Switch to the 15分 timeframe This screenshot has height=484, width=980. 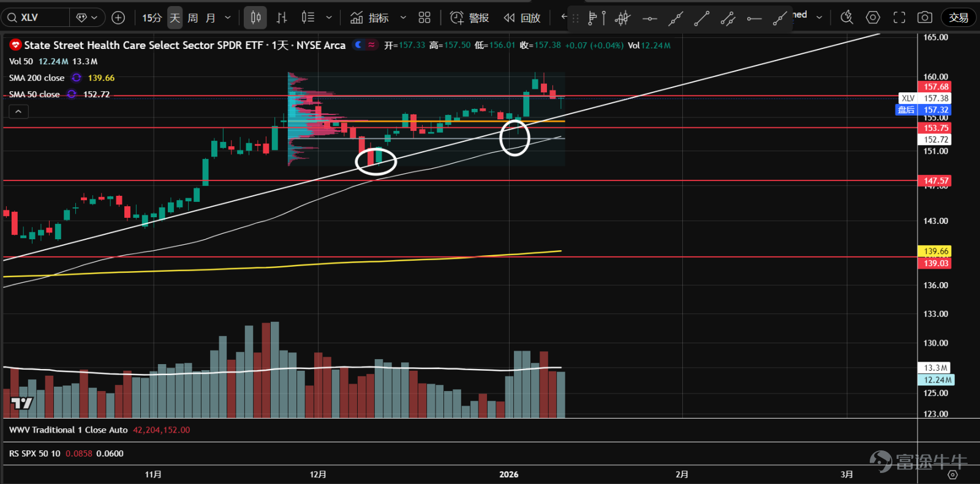pos(152,18)
